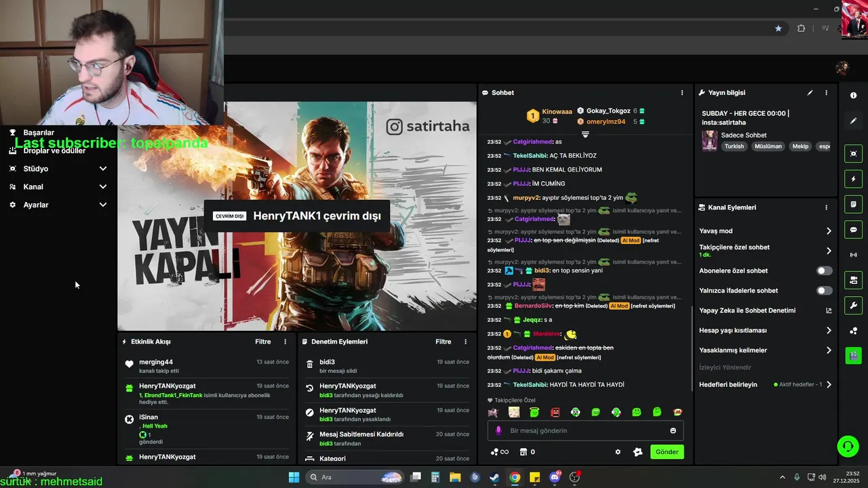Collapse chat leaderboard arrow under Kinowaaa
868x488 pixels.
[585, 135]
